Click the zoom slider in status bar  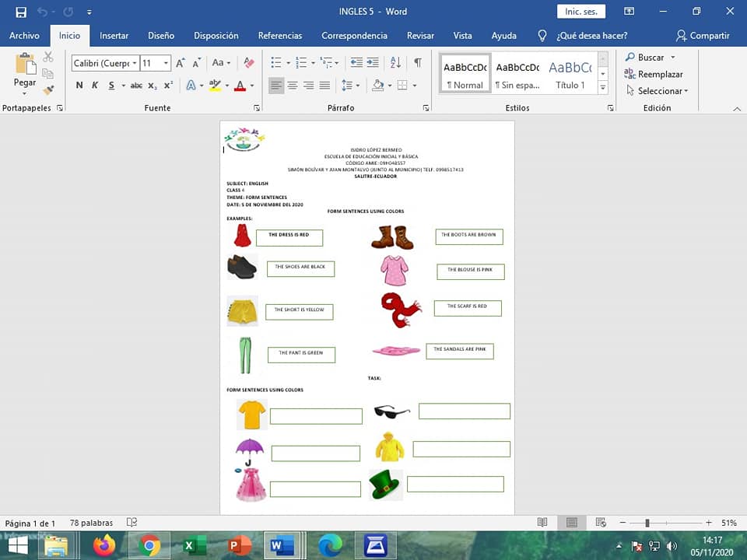click(647, 523)
